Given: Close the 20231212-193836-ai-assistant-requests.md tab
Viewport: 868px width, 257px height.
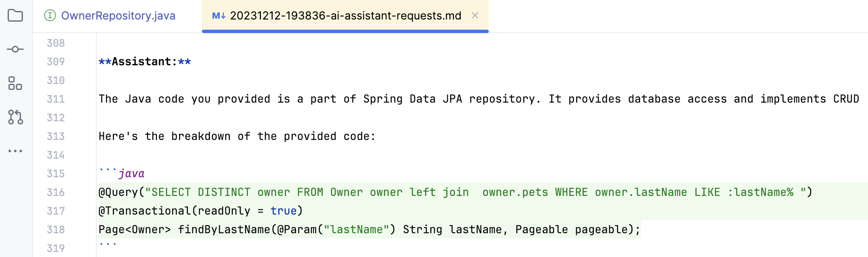Looking at the screenshot, I should (x=475, y=15).
